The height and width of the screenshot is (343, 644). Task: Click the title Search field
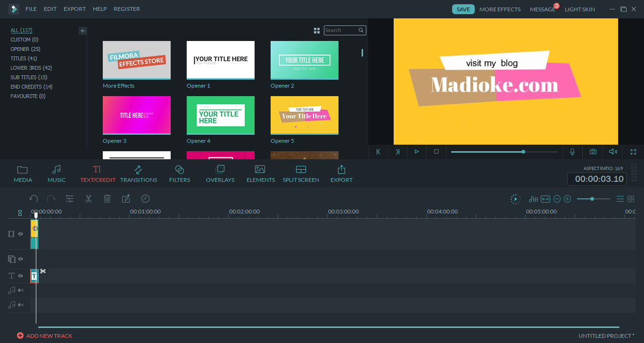(345, 30)
